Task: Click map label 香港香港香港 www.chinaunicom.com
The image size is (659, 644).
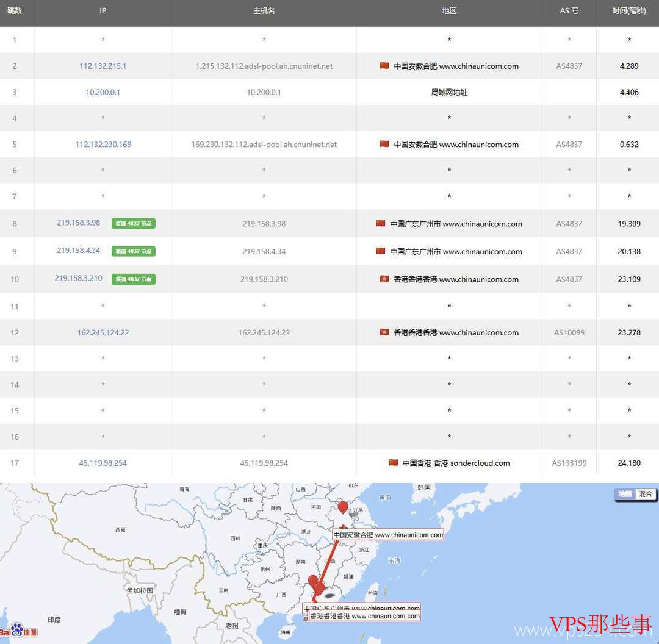Action: pos(365,617)
